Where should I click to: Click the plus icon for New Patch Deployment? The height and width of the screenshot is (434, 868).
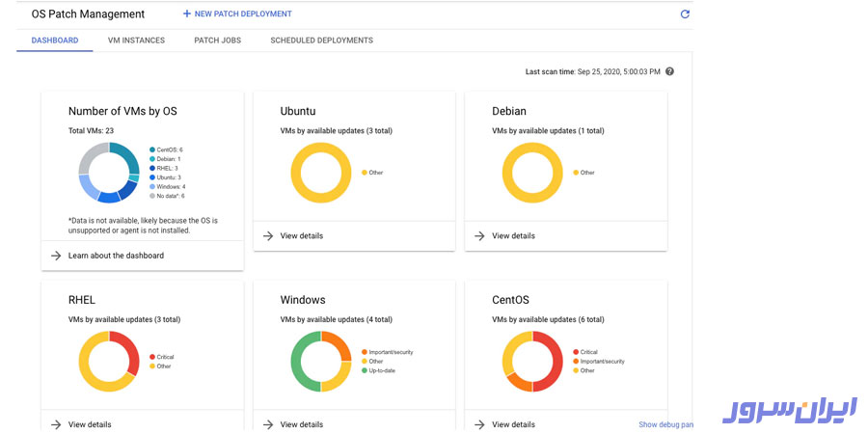click(187, 14)
